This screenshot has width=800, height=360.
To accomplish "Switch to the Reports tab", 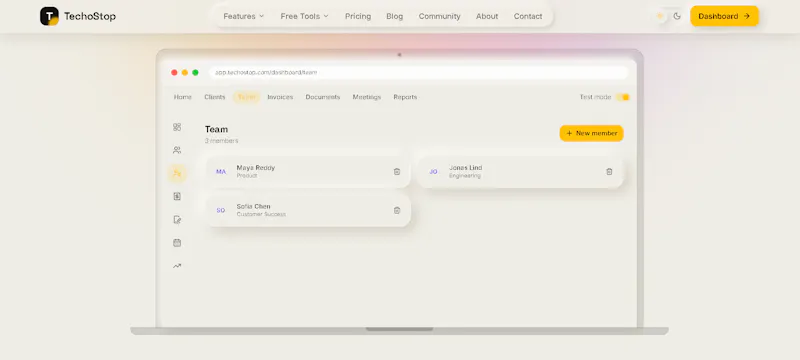I will [405, 97].
